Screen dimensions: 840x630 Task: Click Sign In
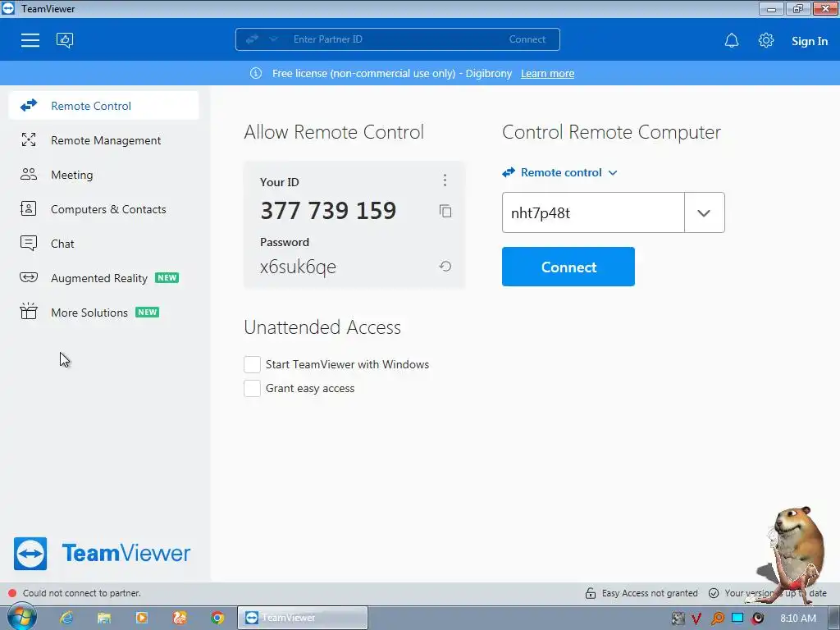[x=810, y=41]
